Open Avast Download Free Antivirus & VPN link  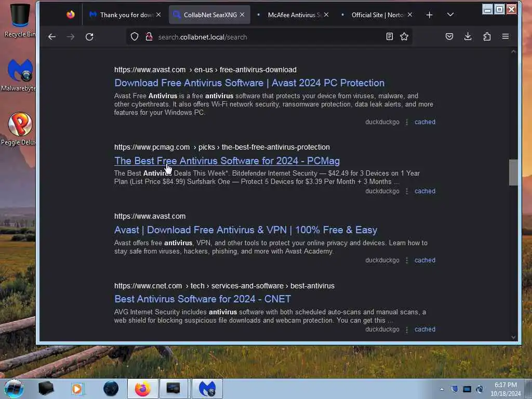coord(246,230)
